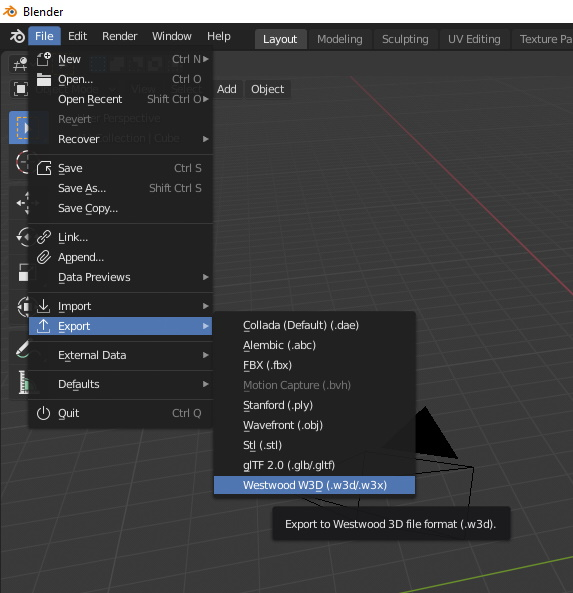The width and height of the screenshot is (573, 593).
Task: Click the Import download arrow icon
Action: tap(43, 306)
